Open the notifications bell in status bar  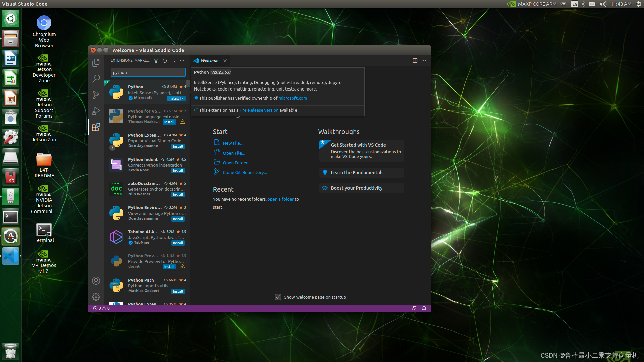424,308
